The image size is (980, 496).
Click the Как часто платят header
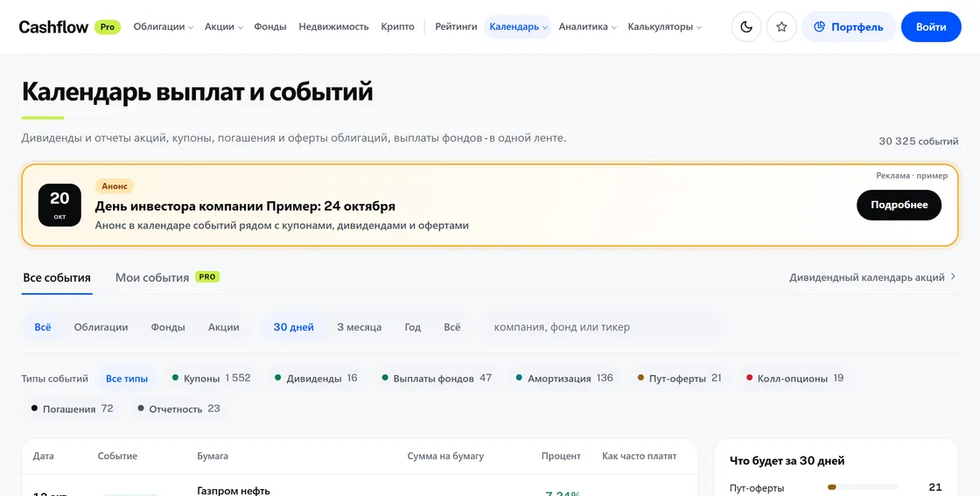point(639,456)
